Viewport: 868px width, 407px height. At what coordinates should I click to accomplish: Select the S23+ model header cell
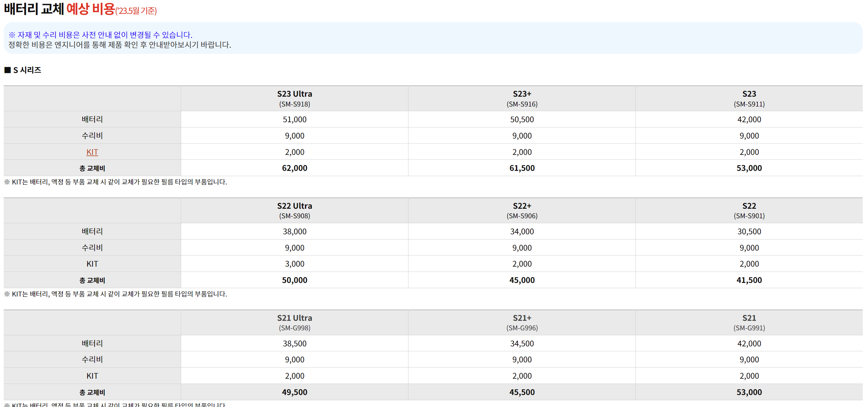521,99
